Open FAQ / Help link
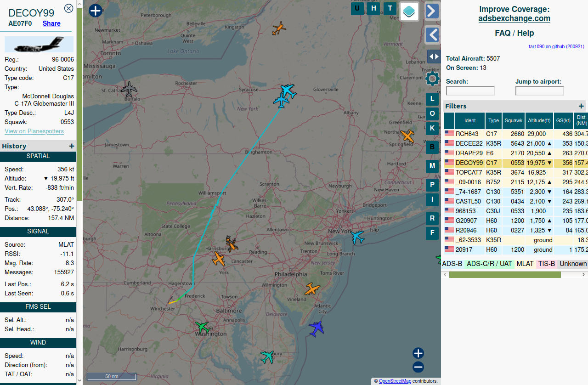 (x=514, y=33)
